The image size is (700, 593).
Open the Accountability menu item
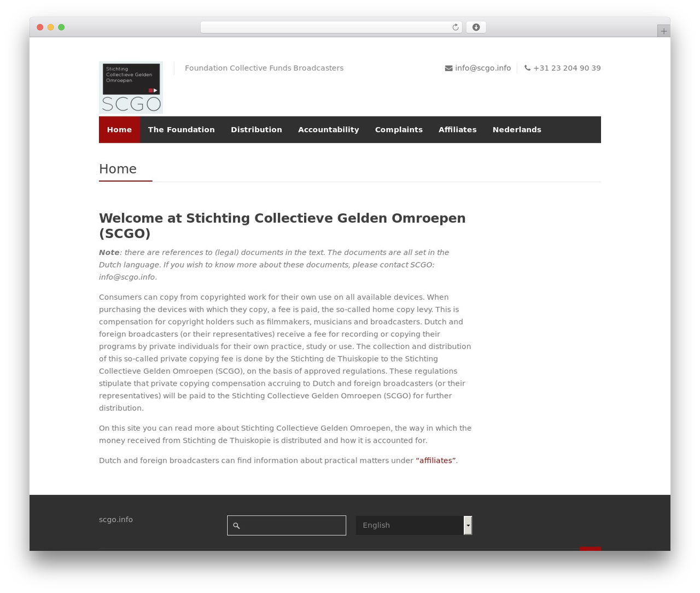(x=329, y=130)
